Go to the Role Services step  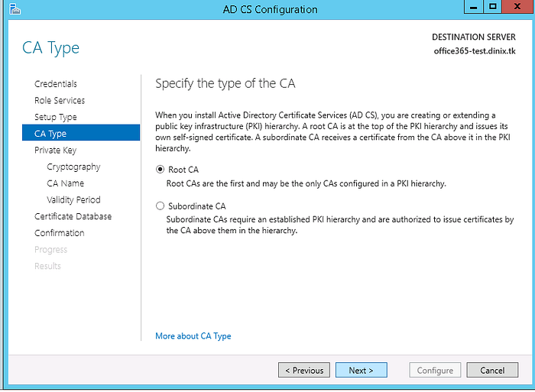tap(60, 100)
